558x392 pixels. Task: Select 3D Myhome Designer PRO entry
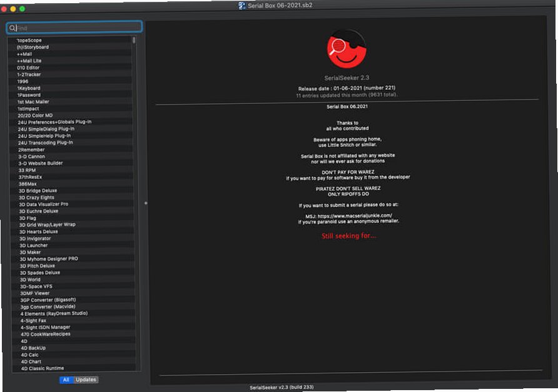pos(72,259)
